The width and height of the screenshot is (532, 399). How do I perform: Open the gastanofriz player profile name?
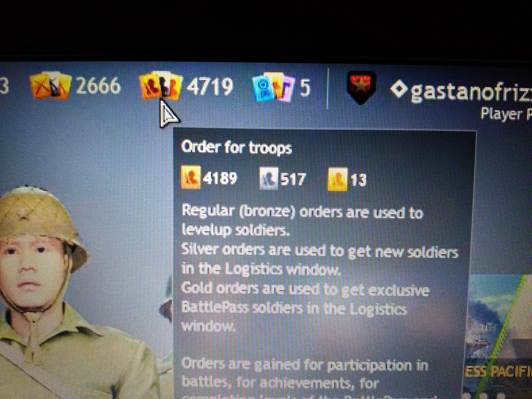[x=471, y=92]
